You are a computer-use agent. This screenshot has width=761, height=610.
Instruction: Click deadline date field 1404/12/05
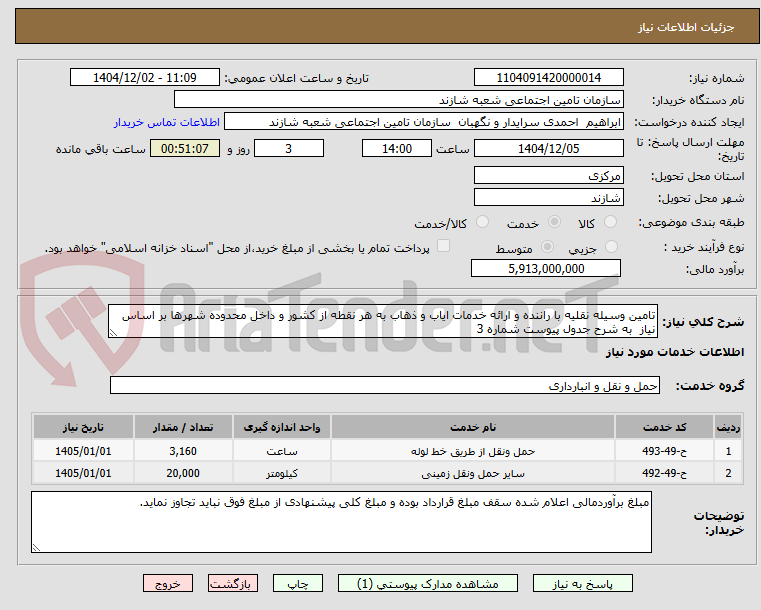click(x=548, y=148)
